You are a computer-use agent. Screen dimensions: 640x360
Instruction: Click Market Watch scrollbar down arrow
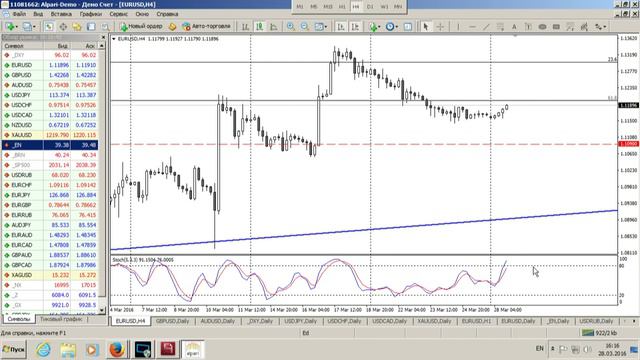[102, 311]
